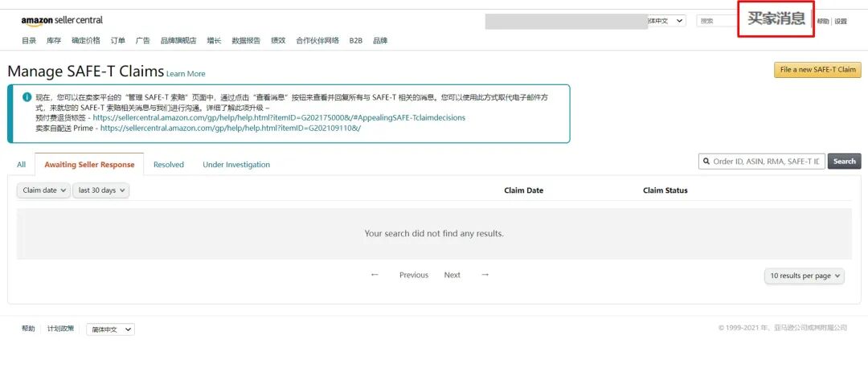The width and height of the screenshot is (868, 368).
Task: Open the 合作伙伴网络 menu
Action: pyautogui.click(x=317, y=40)
